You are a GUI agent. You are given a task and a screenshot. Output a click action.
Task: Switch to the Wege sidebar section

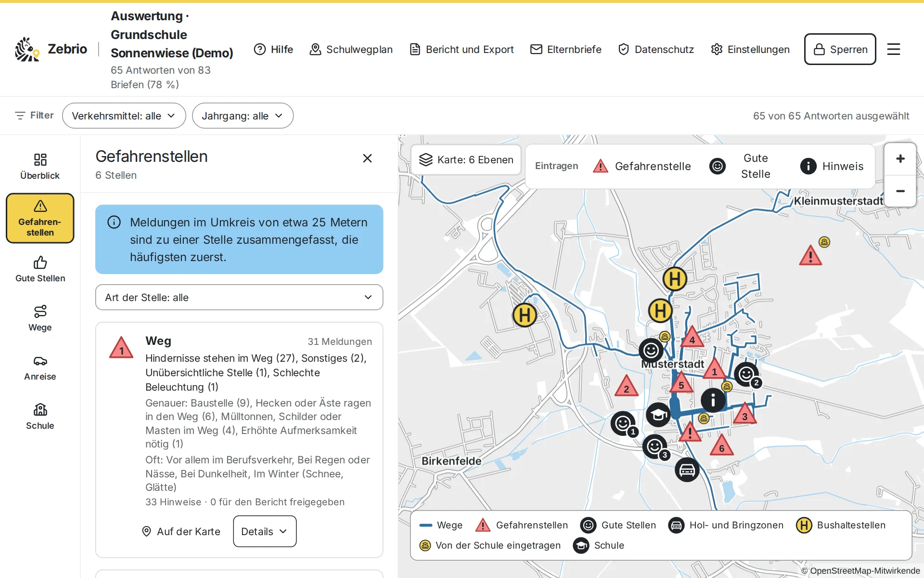click(40, 318)
